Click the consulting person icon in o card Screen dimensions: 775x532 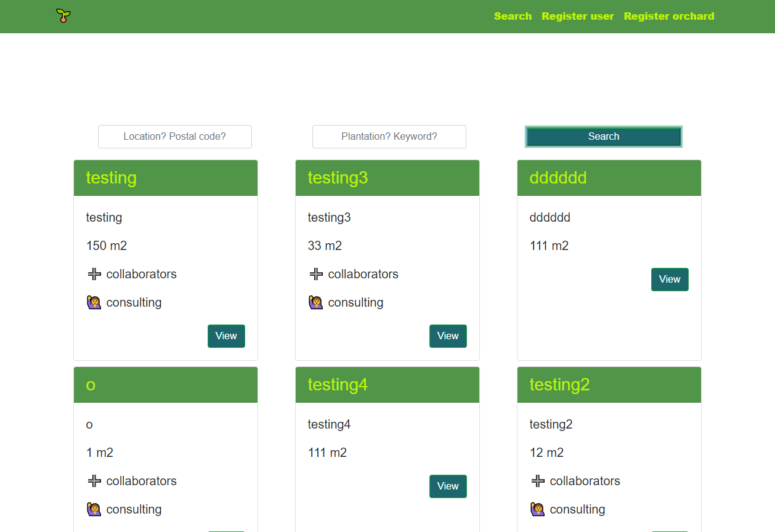point(94,509)
